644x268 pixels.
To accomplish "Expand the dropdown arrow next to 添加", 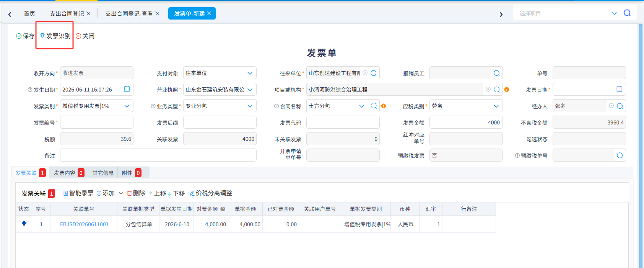I will tap(121, 193).
